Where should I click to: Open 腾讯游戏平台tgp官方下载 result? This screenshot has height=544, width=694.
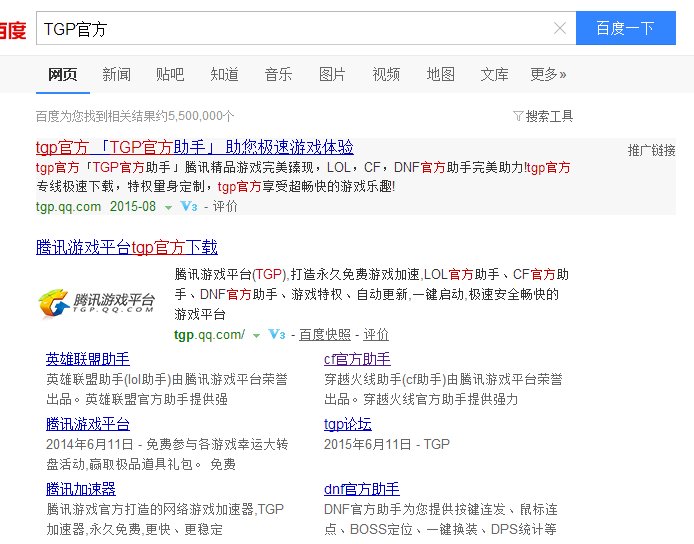(x=127, y=247)
